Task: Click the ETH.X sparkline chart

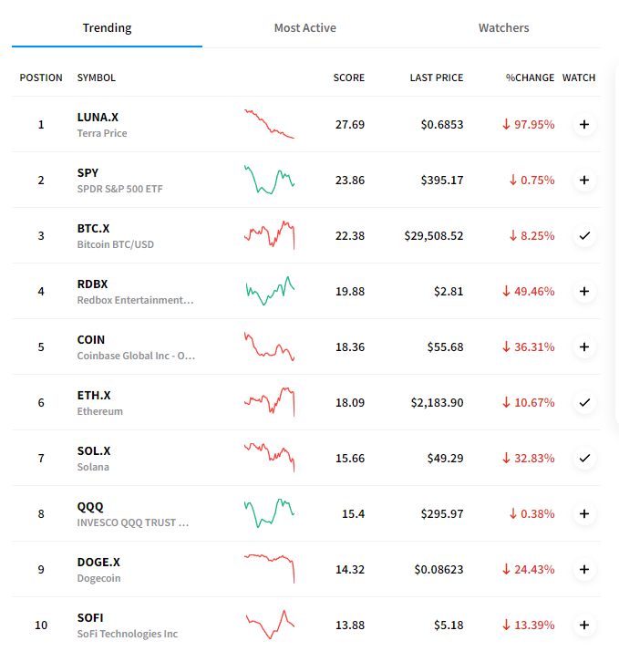Action: pyautogui.click(x=270, y=402)
